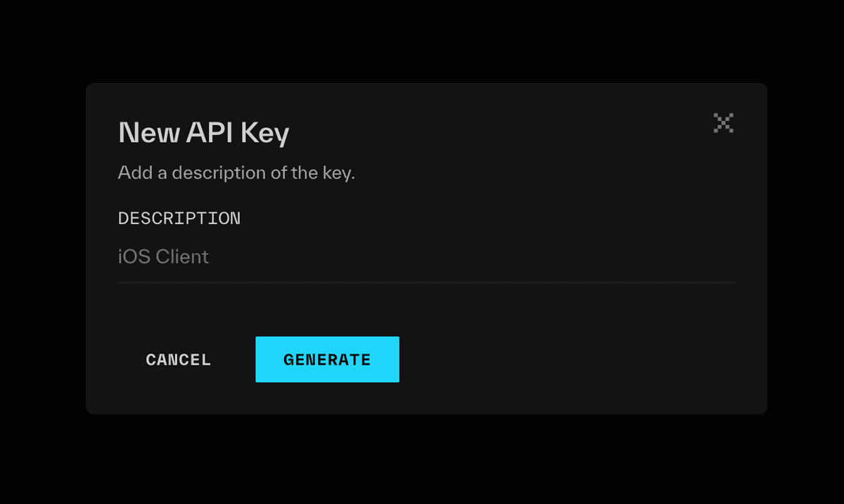Click the DESCRIPTION field label
This screenshot has height=504, width=844.
pyautogui.click(x=179, y=219)
